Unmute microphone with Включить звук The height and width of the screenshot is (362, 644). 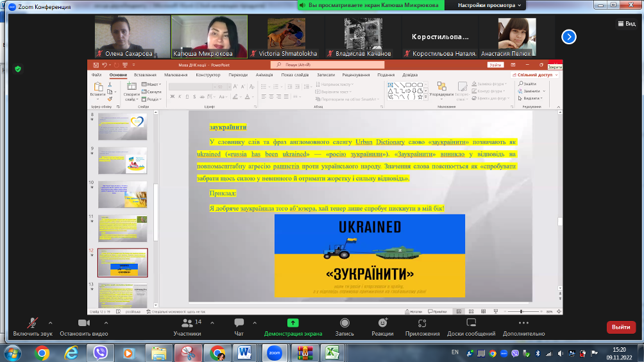coord(31,326)
